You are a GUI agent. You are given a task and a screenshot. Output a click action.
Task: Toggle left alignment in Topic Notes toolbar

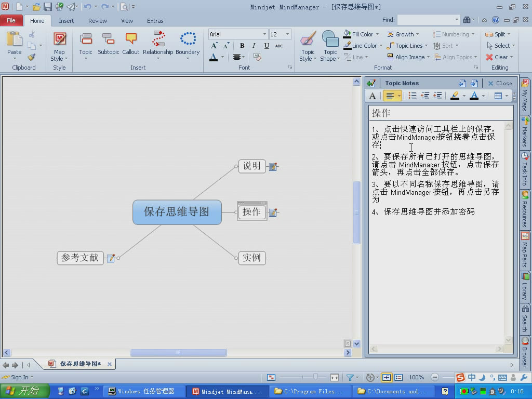click(390, 96)
